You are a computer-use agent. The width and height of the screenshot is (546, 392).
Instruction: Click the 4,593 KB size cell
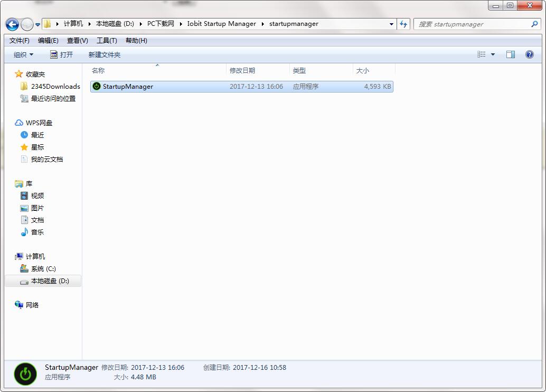point(378,87)
